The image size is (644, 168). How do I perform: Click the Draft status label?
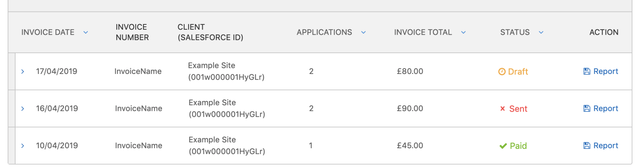tap(518, 72)
